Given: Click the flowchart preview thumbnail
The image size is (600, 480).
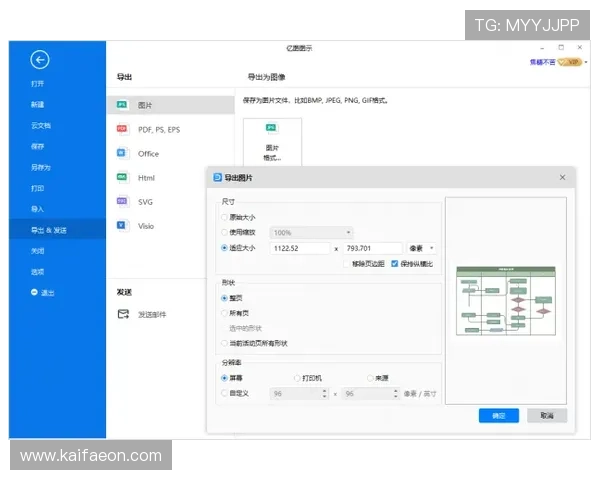Looking at the screenshot, I should coord(505,301).
